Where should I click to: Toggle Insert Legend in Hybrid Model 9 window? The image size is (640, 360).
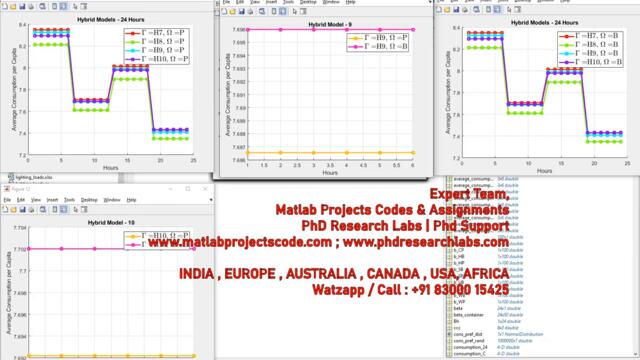coord(282,11)
